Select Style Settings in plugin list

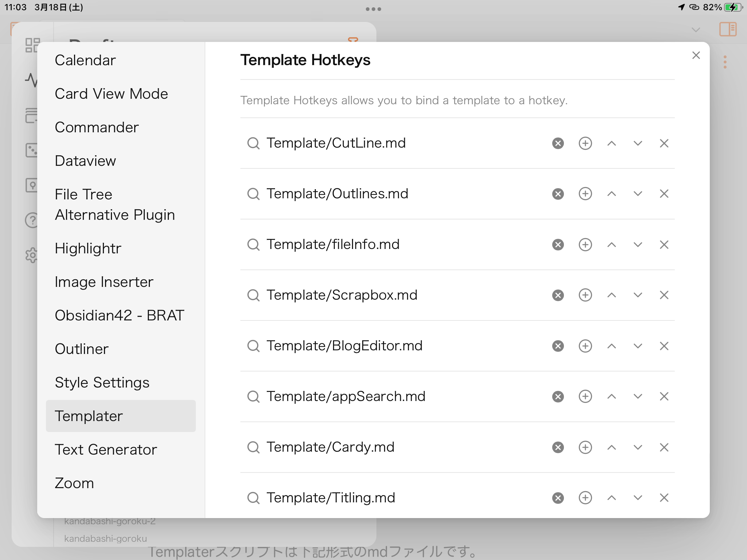[x=102, y=382]
